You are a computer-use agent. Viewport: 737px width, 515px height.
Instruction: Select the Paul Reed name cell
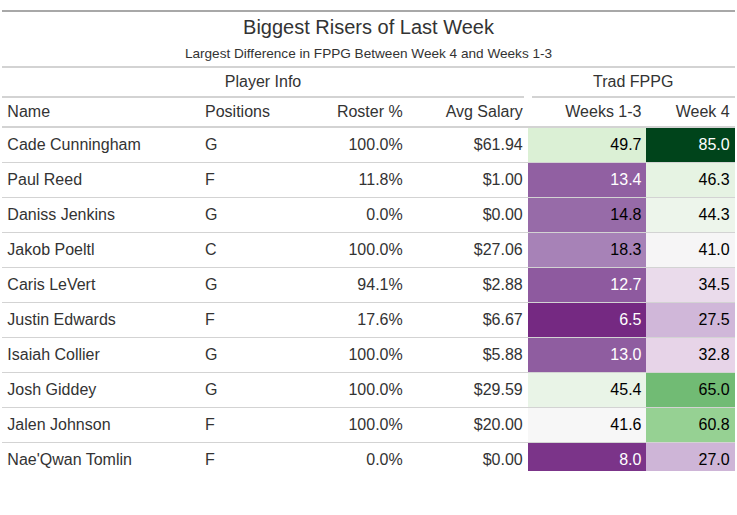coord(45,179)
